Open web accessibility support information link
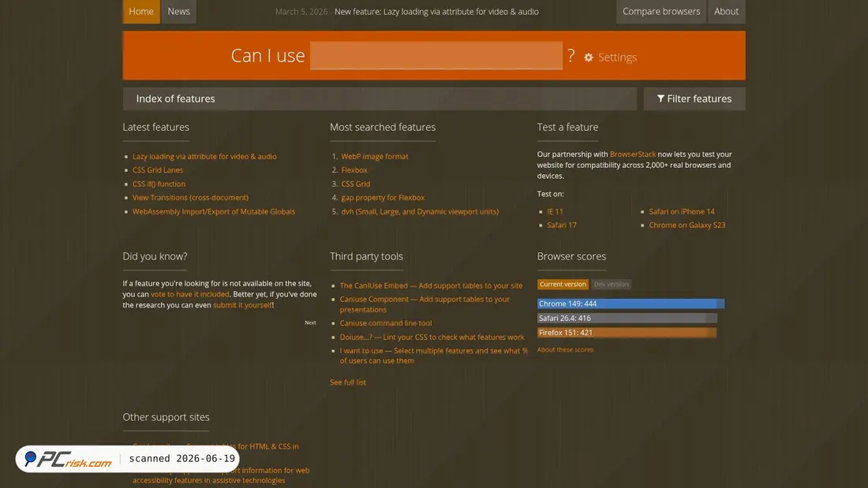 tap(221, 475)
